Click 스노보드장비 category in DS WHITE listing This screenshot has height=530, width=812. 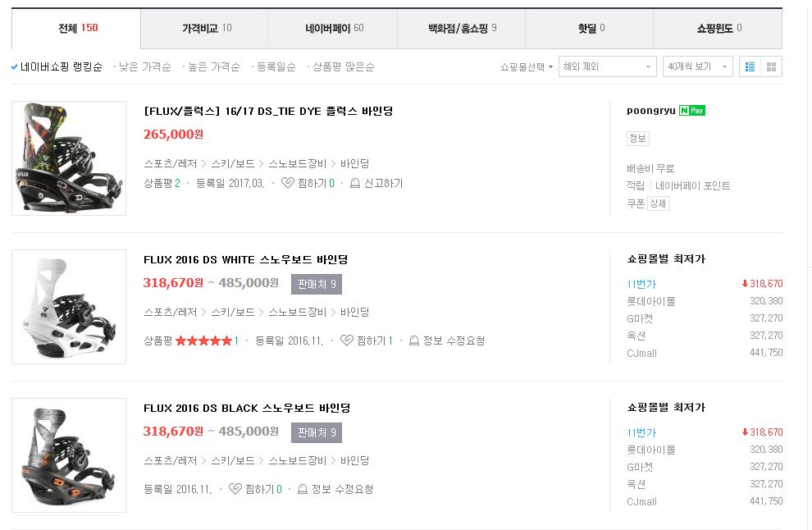[x=297, y=312]
